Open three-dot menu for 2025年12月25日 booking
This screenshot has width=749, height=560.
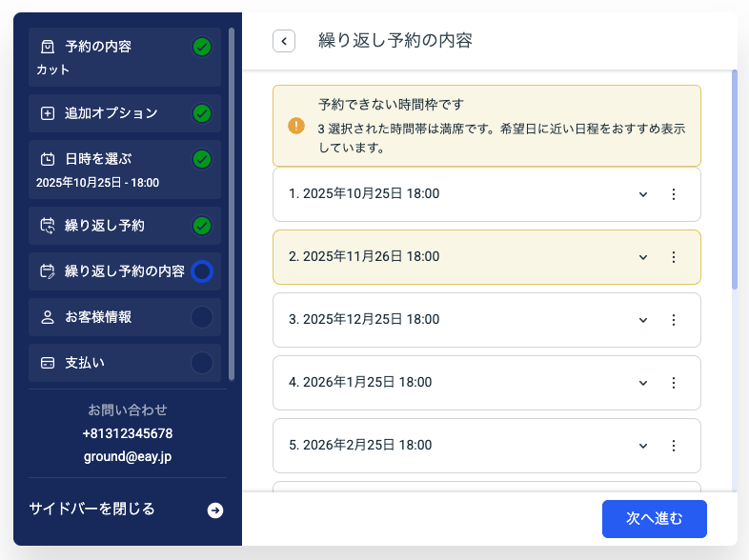tap(673, 320)
